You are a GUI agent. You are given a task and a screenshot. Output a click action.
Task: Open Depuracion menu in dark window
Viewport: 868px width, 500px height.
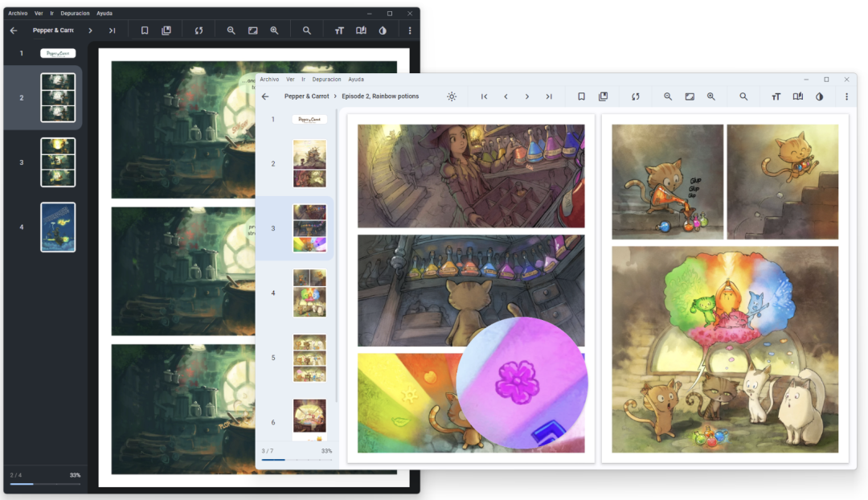click(x=75, y=14)
